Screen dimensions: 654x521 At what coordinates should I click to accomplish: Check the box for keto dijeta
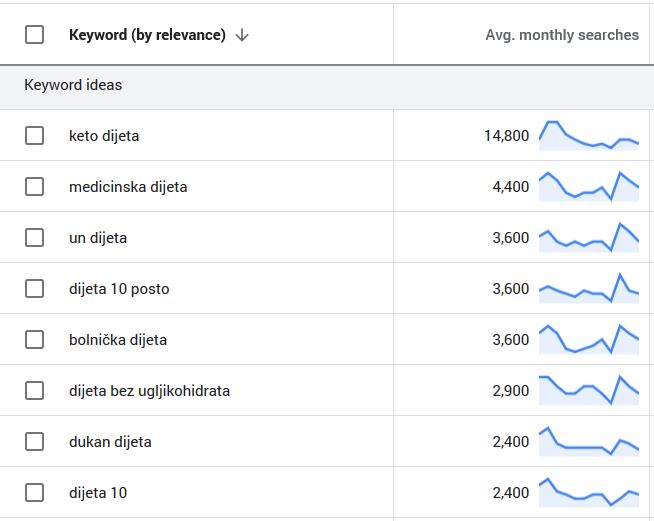[x=34, y=136]
